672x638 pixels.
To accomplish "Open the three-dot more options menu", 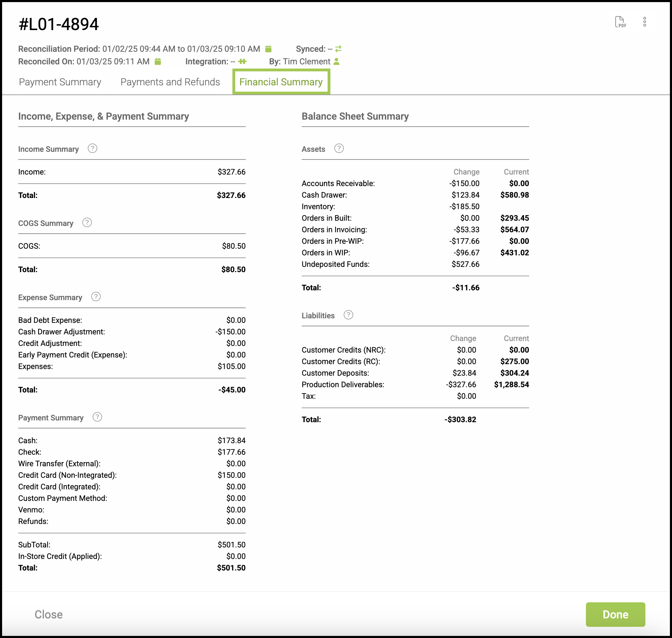I will click(644, 22).
